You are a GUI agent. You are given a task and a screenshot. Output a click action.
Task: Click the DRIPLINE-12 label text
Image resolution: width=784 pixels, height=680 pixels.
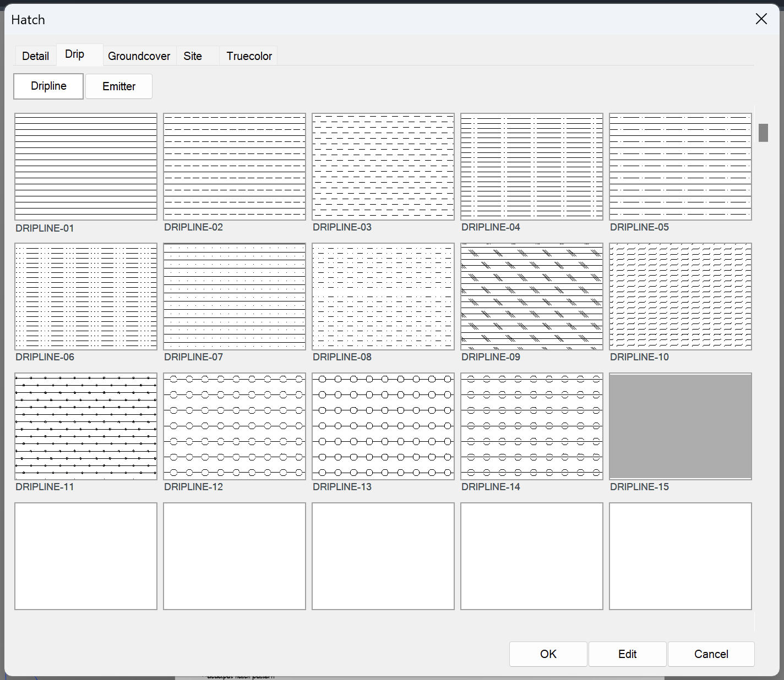[x=193, y=487]
